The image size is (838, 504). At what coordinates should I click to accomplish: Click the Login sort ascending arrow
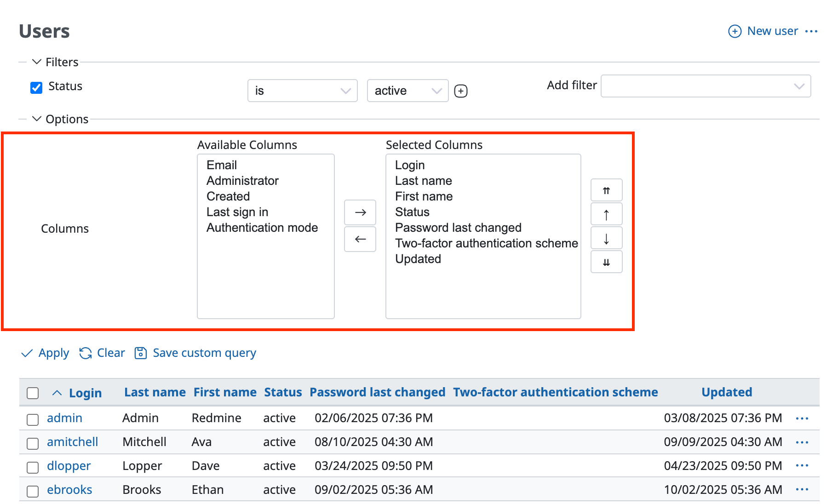pyautogui.click(x=57, y=393)
